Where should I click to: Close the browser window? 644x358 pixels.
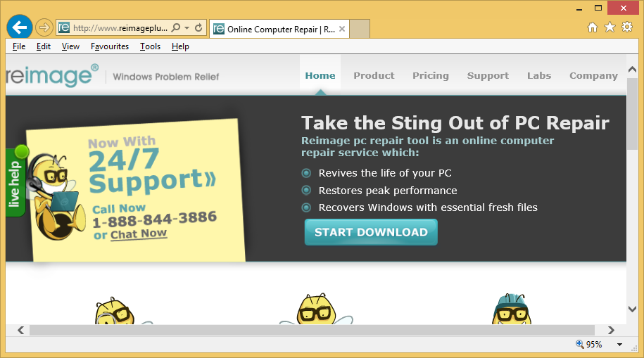[624, 8]
